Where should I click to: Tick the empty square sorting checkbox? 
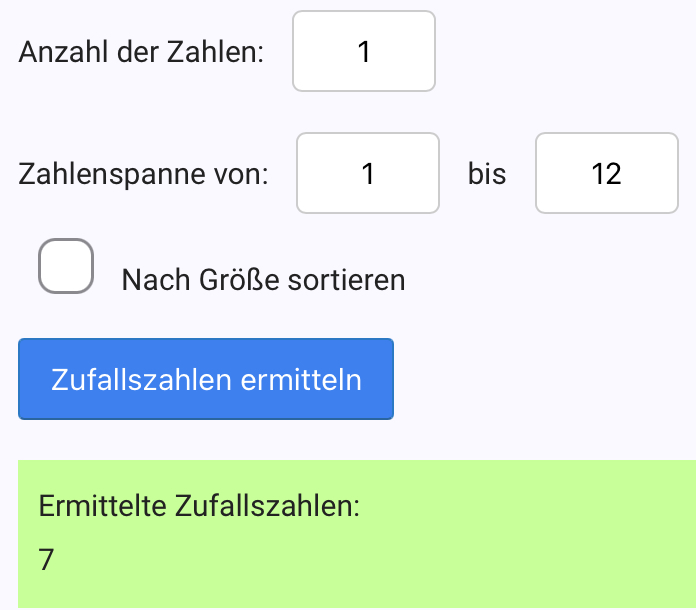(x=66, y=267)
